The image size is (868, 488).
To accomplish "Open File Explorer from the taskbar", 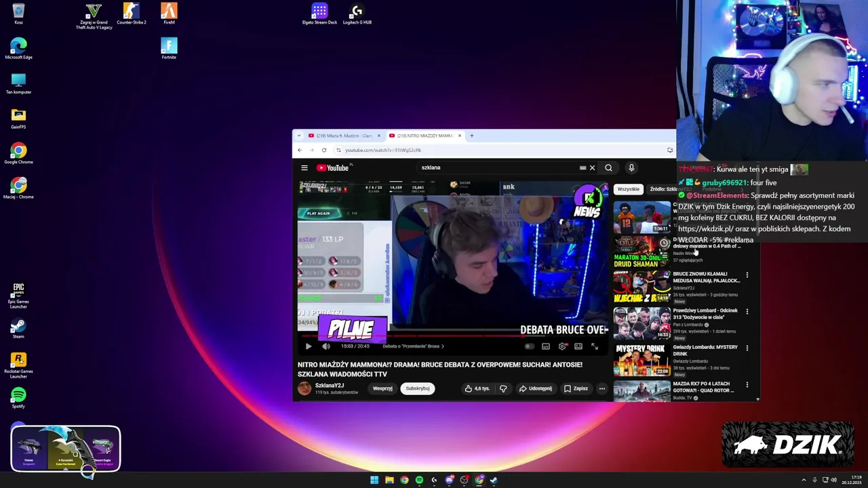I will (x=389, y=480).
